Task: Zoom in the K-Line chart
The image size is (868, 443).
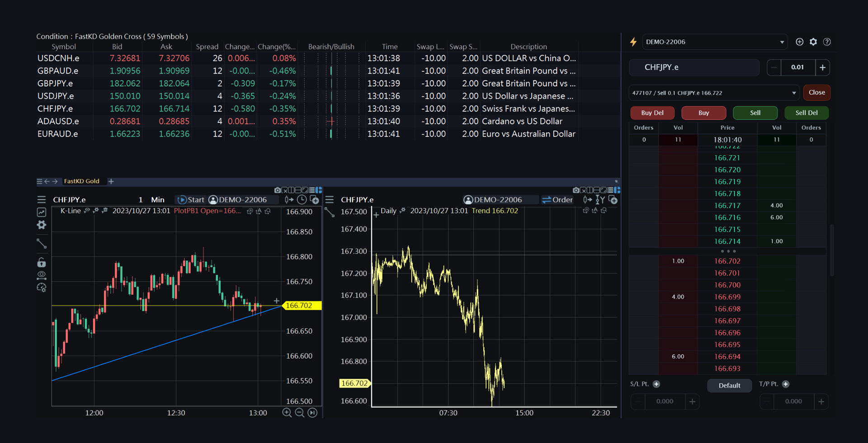Action: (x=287, y=412)
